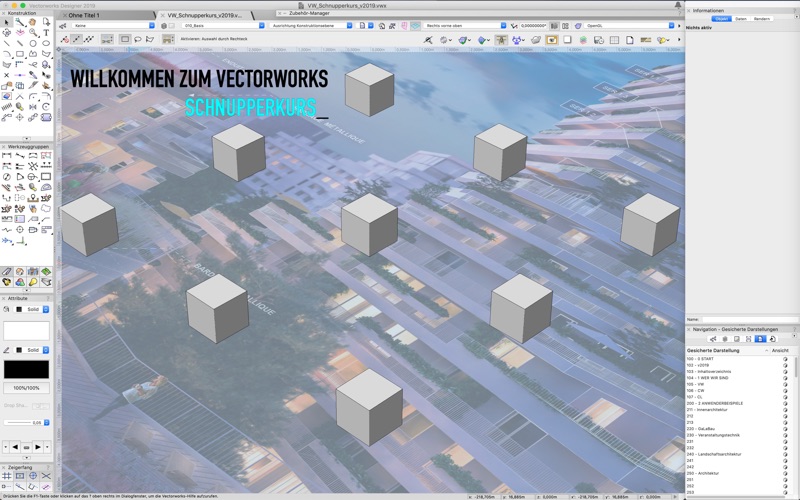This screenshot has width=800, height=500.
Task: Select the Daten tab in Informationen
Action: tap(741, 19)
